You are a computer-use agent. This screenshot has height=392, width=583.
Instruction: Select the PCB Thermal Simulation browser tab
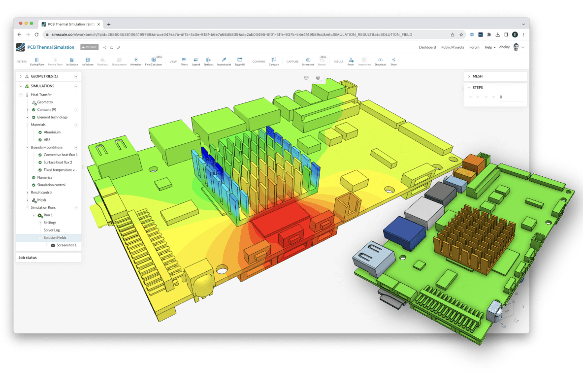(x=70, y=24)
